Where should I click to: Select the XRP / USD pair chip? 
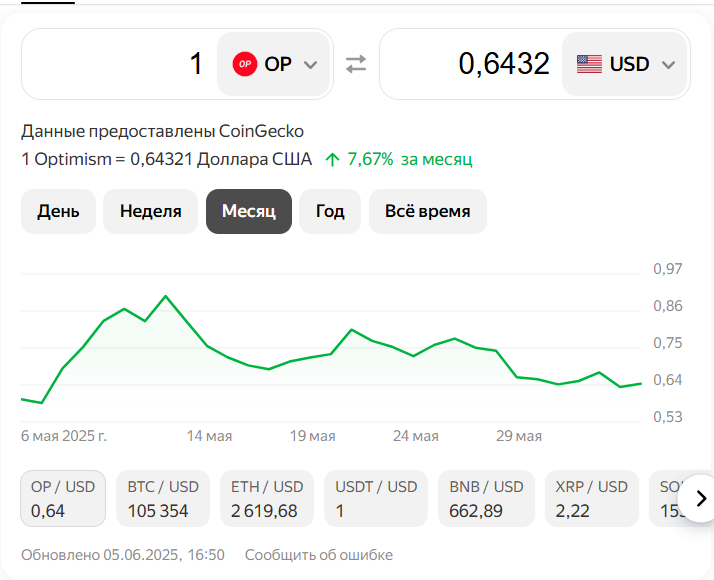(592, 499)
